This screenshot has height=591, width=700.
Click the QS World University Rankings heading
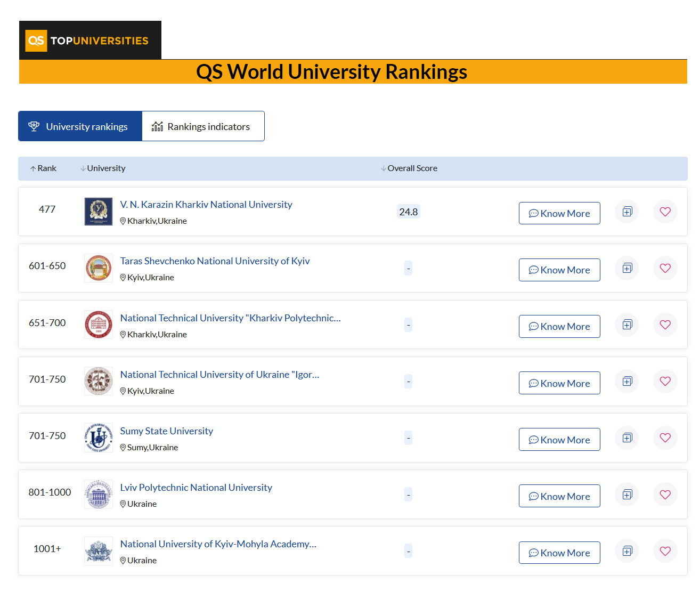pos(331,72)
